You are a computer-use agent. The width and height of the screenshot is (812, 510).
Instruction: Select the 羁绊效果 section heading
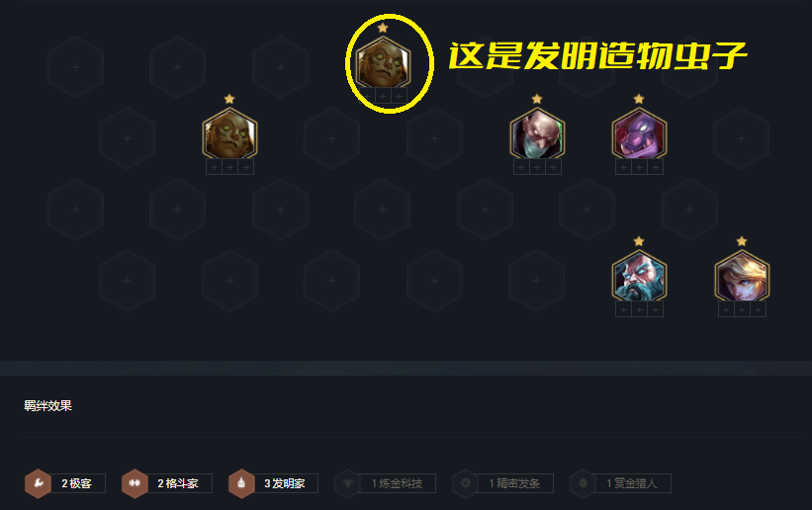pos(47,406)
